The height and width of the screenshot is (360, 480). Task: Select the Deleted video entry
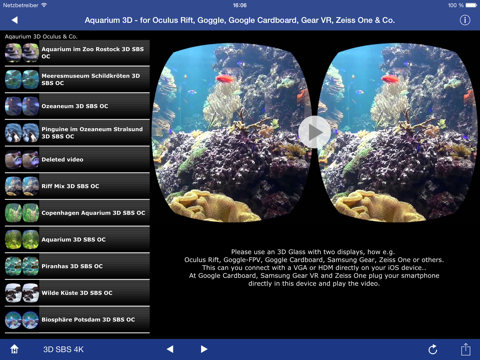click(77, 159)
